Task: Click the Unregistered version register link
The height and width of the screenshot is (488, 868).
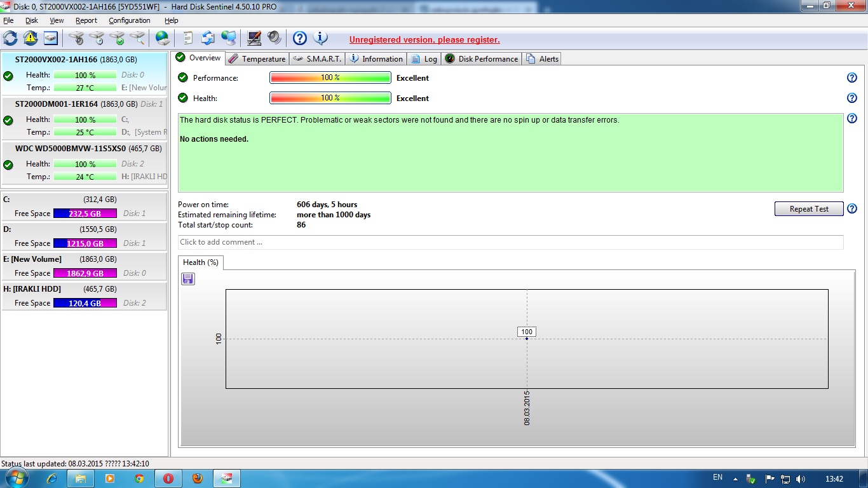Action: pos(424,39)
